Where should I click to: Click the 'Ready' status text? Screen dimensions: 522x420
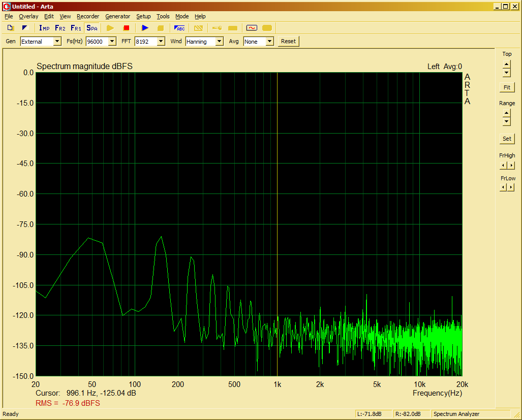11,414
